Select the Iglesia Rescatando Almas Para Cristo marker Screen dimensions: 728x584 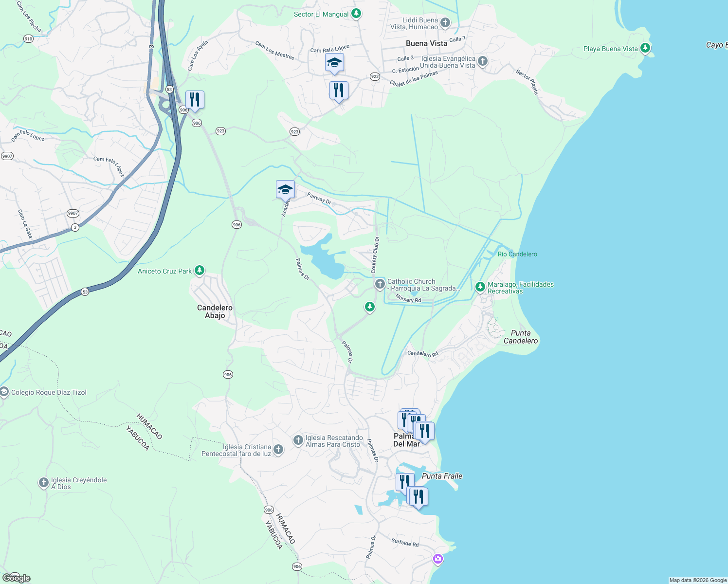297,439
